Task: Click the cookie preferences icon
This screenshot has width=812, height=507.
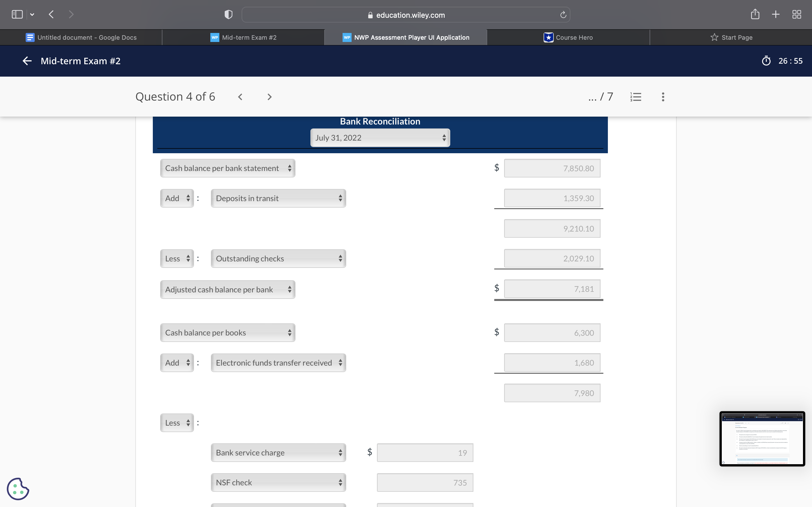Action: [x=18, y=489]
